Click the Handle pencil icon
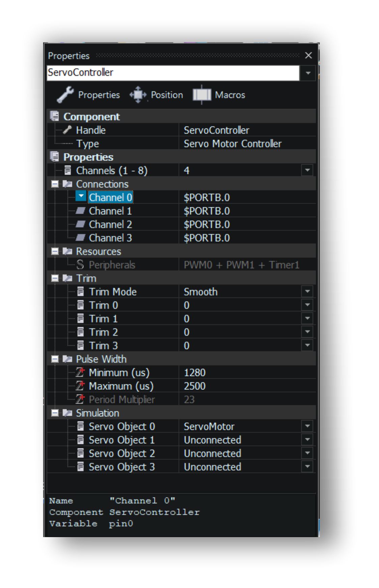This screenshot has height=588, width=379. (x=67, y=130)
